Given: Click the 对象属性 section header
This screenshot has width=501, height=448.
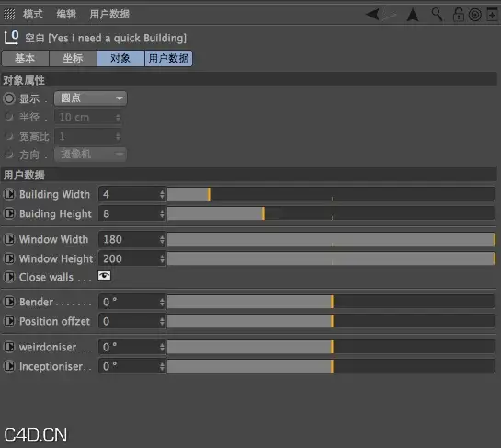Looking at the screenshot, I should (x=249, y=80).
